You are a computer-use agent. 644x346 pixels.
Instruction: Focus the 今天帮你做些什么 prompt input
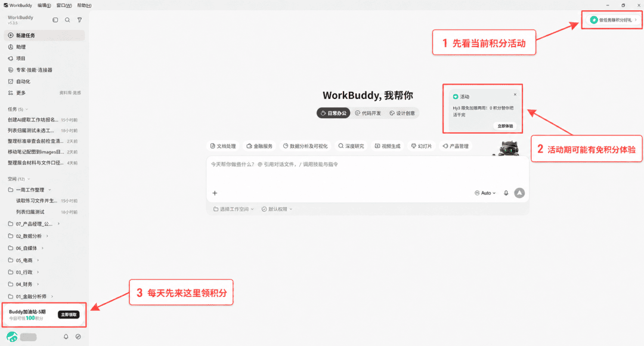pyautogui.click(x=367, y=171)
